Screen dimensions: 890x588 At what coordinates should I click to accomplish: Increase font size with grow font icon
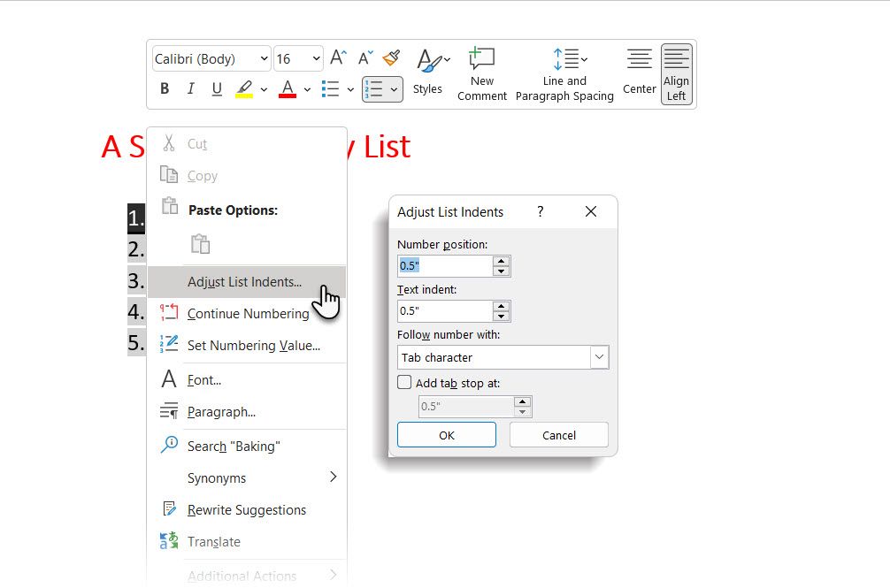click(x=338, y=57)
